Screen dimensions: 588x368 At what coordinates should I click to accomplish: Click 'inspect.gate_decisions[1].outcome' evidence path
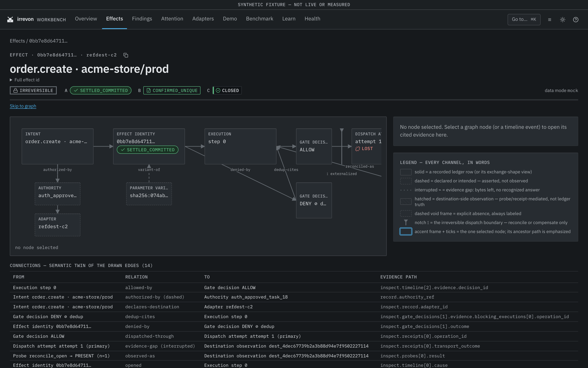(425, 327)
